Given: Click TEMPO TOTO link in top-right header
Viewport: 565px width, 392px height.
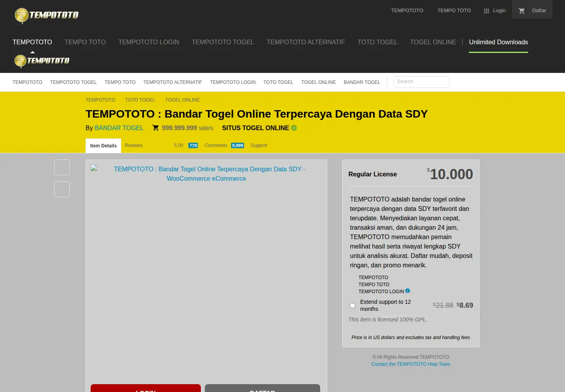Looking at the screenshot, I should [454, 11].
